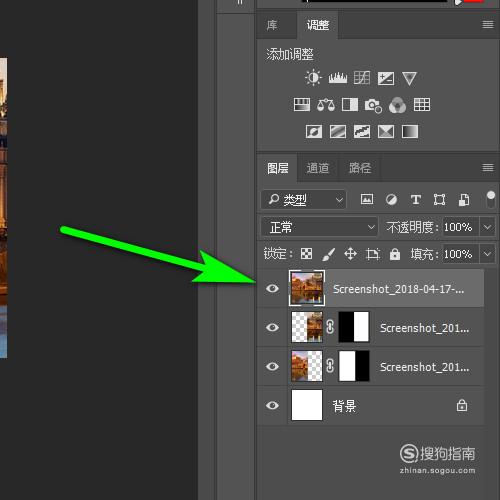This screenshot has width=500, height=500.
Task: Select the black-left layer mask thumbnail
Action: [x=354, y=327]
